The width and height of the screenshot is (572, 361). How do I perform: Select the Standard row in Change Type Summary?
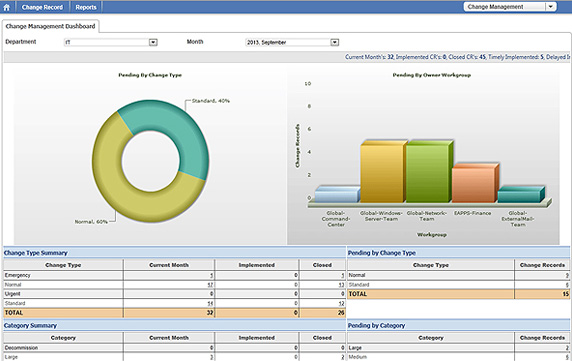174,303
